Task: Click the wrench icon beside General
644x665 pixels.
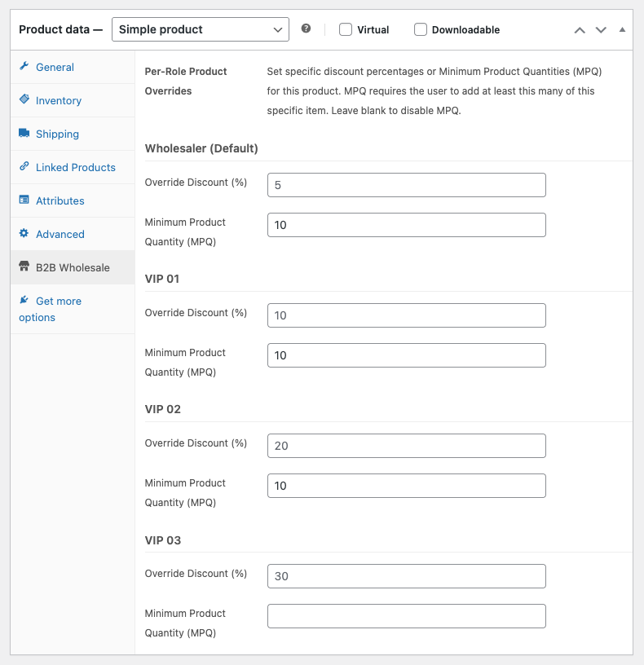Action: click(24, 67)
